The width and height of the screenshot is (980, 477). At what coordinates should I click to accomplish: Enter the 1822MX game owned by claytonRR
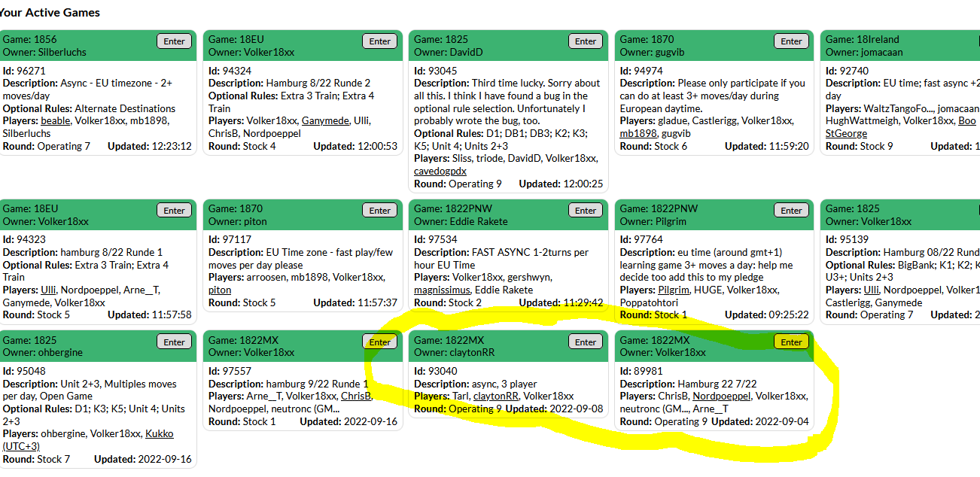pyautogui.click(x=586, y=342)
